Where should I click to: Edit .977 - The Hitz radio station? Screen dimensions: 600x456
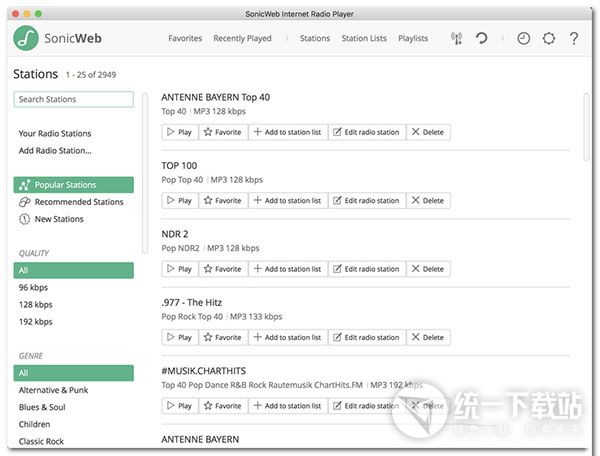pyautogui.click(x=367, y=337)
